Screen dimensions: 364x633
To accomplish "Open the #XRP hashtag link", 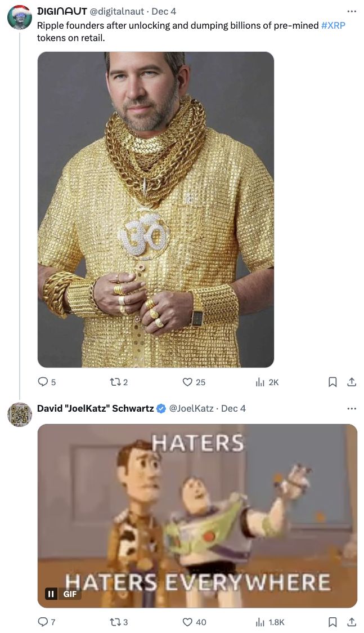I will tap(333, 26).
